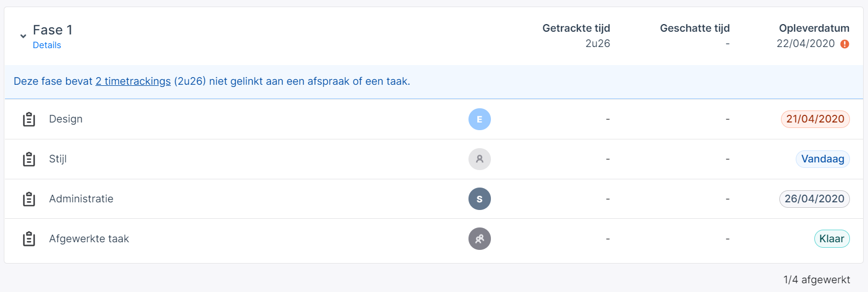Viewport: 868px width, 292px height.
Task: Click the unassigned user avatar on Stijl
Action: tap(479, 159)
